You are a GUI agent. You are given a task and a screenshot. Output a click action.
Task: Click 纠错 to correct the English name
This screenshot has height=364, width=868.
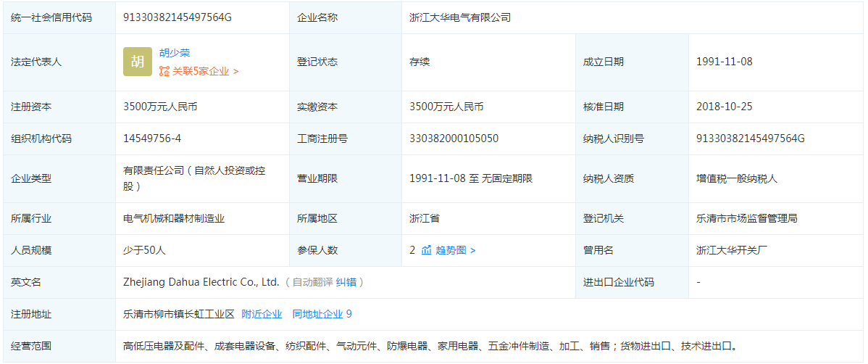tap(346, 282)
